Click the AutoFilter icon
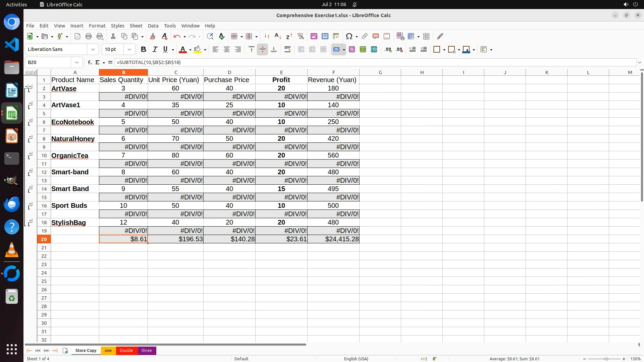644x362 pixels. point(301,36)
